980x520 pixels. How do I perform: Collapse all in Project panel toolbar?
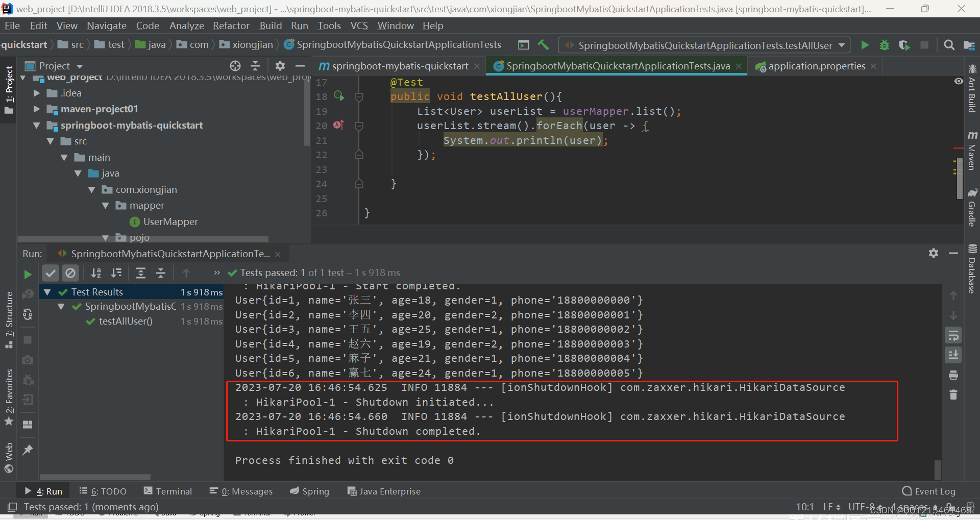[x=255, y=66]
